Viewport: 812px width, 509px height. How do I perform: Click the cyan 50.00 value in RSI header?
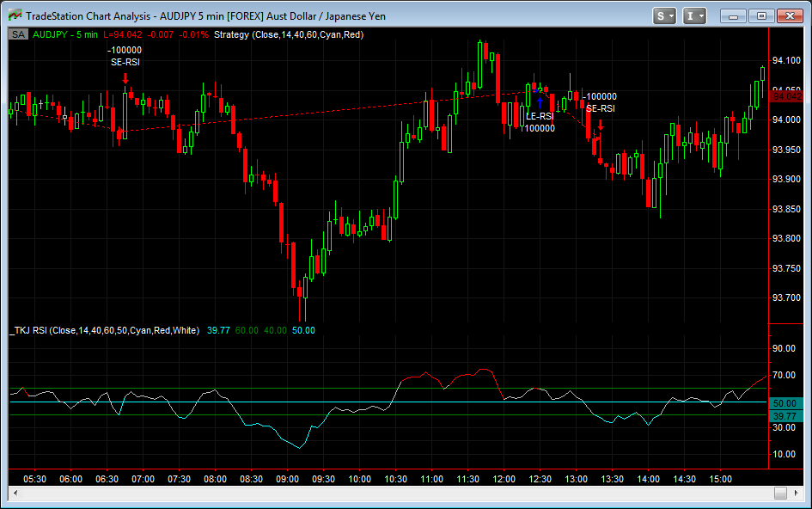(303, 330)
